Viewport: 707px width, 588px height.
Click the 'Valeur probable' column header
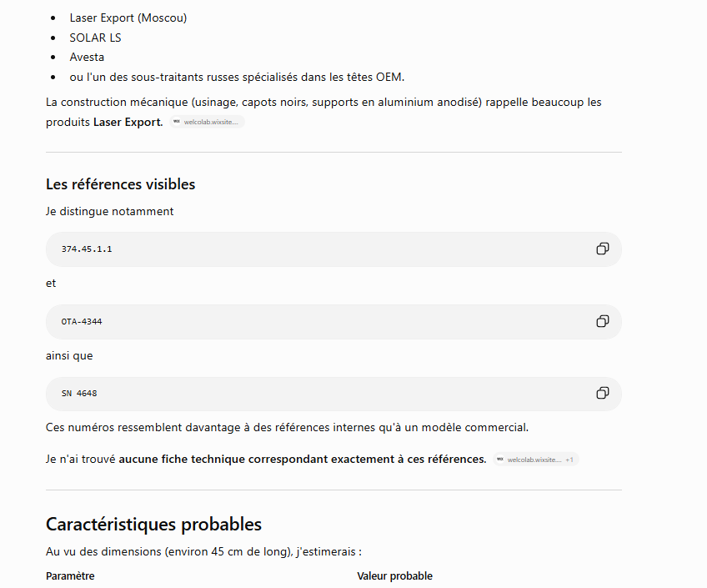[x=394, y=575]
